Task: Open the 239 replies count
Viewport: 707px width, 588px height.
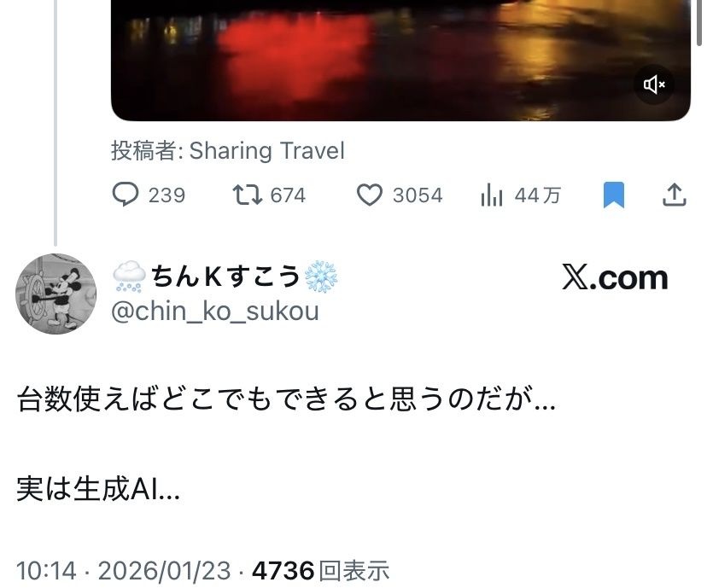Action: [x=167, y=195]
